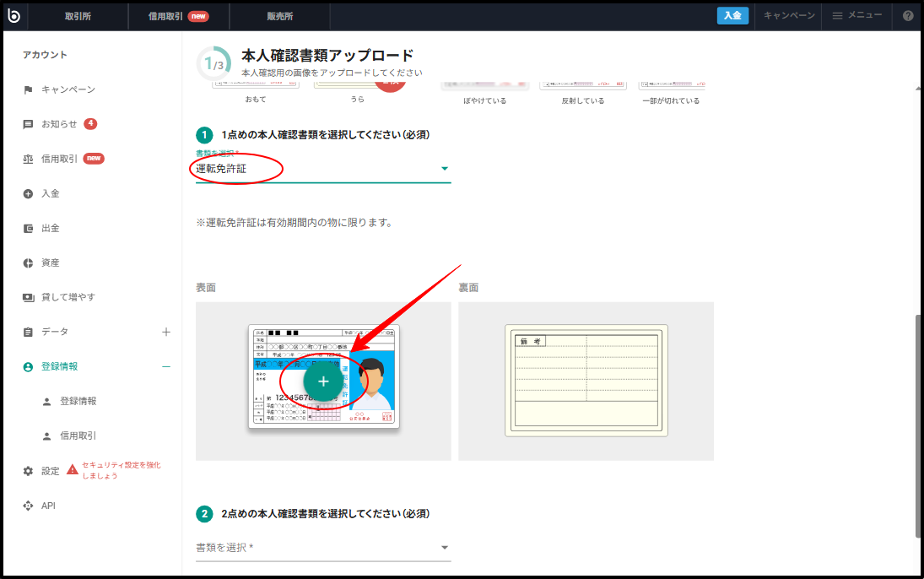Open the 信用取引 tab in top bar
The height and width of the screenshot is (579, 924).
179,17
